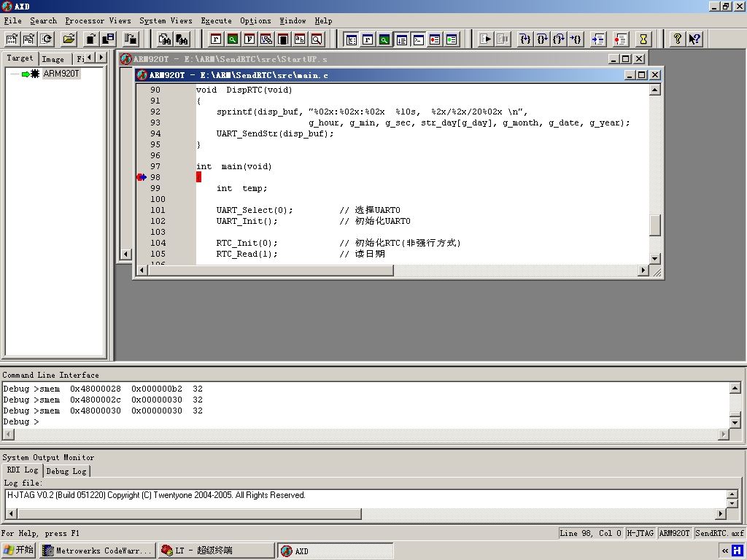The image size is (747, 560).
Task: Click the hourglass toolbar icon
Action: 643,39
